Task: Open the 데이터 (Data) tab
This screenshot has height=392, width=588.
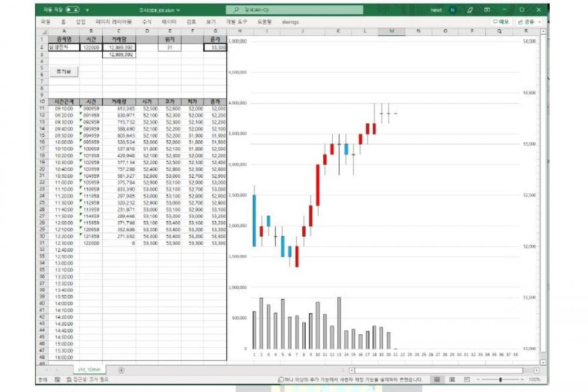Action: [169, 22]
